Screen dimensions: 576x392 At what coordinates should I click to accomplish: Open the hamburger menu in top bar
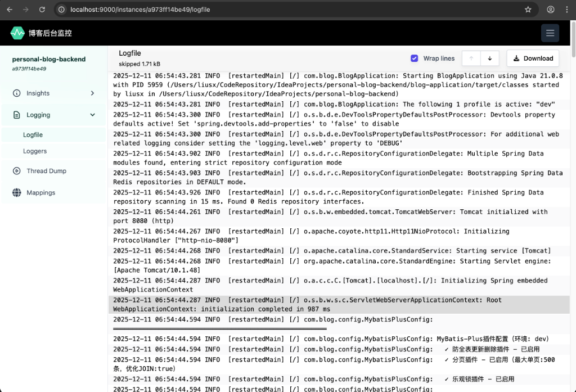[550, 33]
